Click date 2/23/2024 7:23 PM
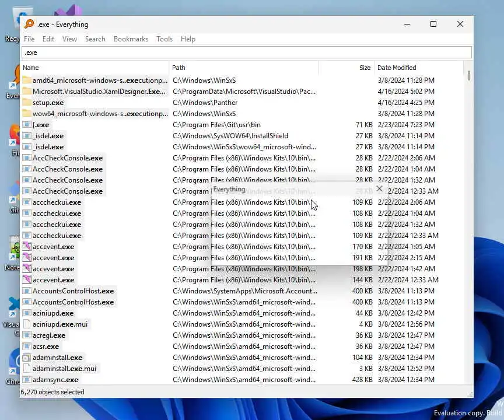This screenshot has height=420, width=504. click(x=406, y=125)
